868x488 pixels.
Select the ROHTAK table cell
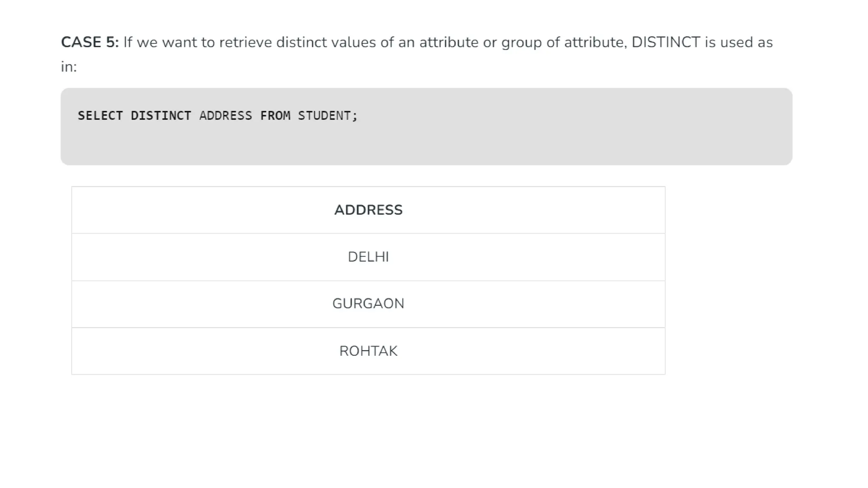[368, 351]
